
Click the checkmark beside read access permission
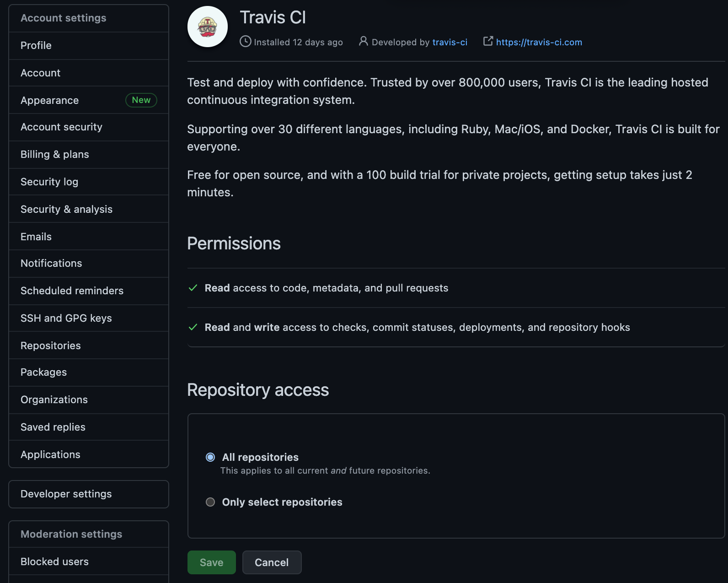coord(193,288)
